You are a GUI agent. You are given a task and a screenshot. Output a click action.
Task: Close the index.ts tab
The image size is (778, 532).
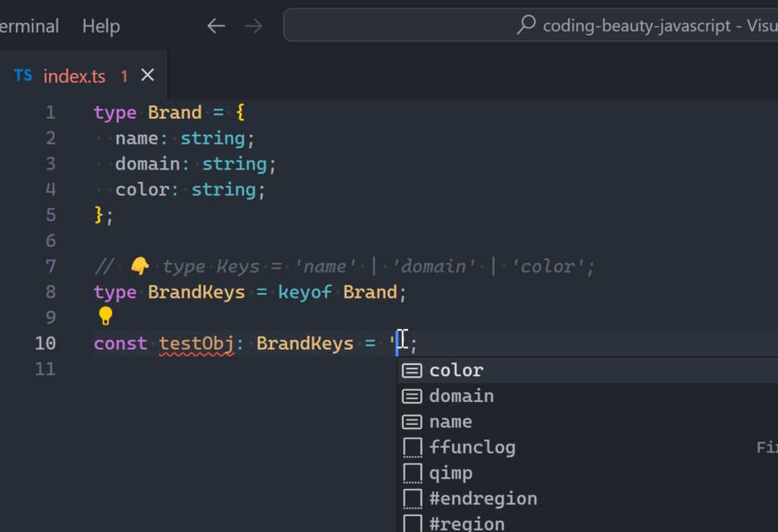(147, 75)
